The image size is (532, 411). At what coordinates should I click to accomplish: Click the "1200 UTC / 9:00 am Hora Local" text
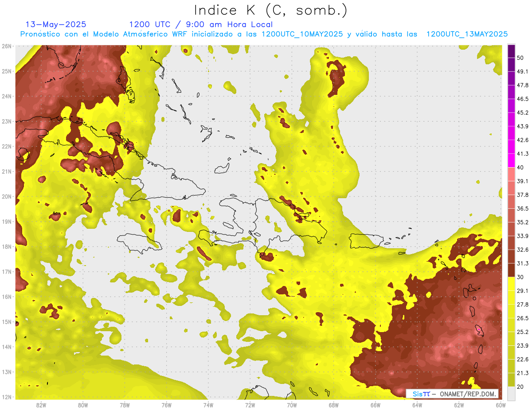(x=201, y=24)
